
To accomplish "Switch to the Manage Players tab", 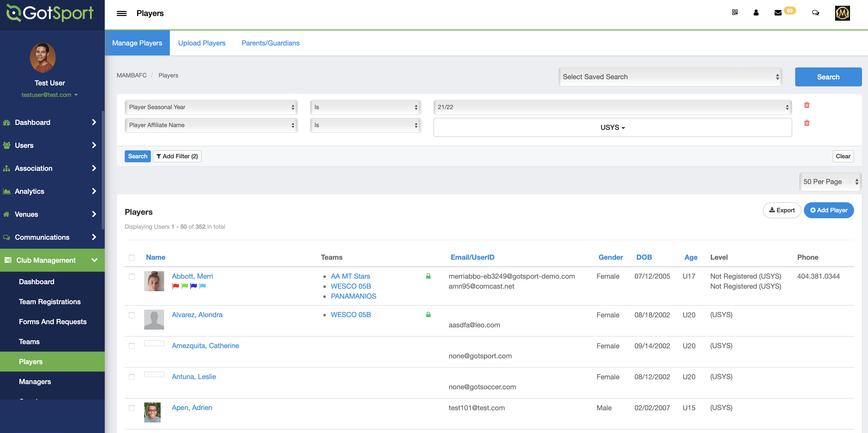I will 137,43.
